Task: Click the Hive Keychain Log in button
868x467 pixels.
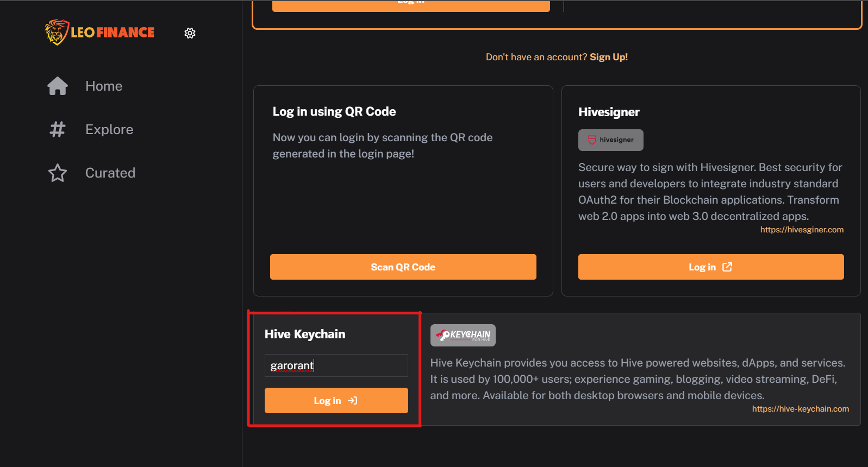Action: pyautogui.click(x=336, y=400)
